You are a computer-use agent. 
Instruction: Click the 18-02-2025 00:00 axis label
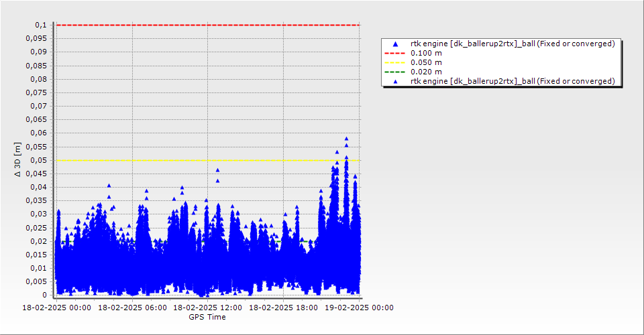pos(56,308)
